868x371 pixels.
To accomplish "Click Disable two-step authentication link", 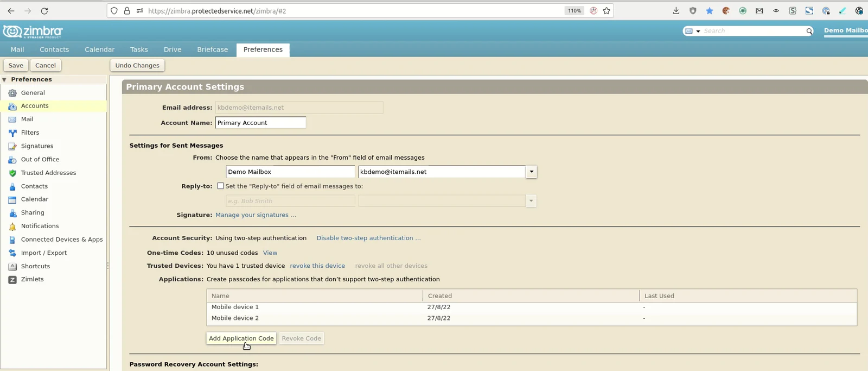I will 368,238.
